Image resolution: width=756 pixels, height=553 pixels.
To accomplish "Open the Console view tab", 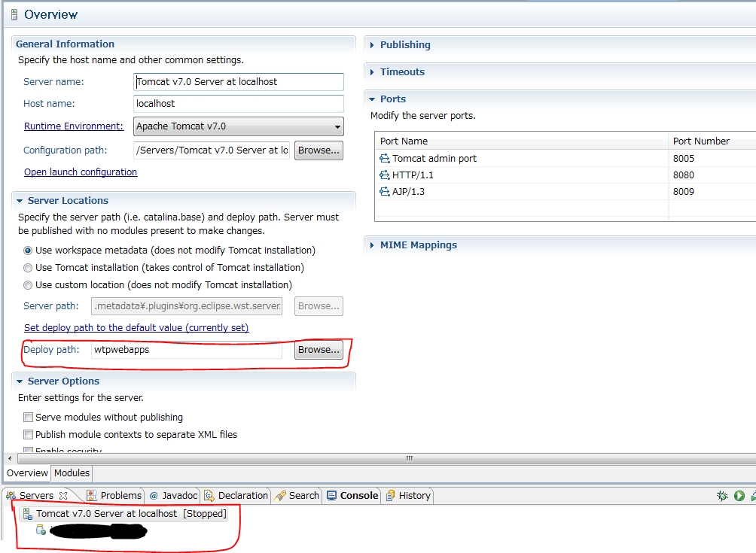I will 352,496.
